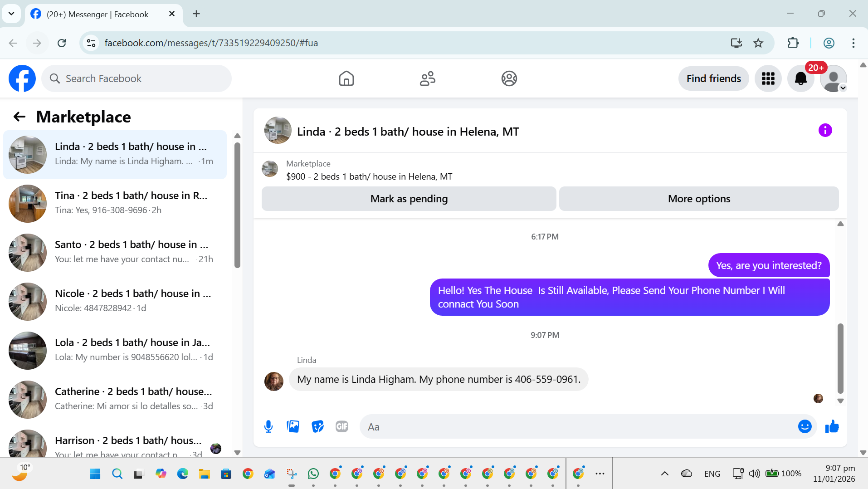Click the $900 listing title link

coord(369,176)
